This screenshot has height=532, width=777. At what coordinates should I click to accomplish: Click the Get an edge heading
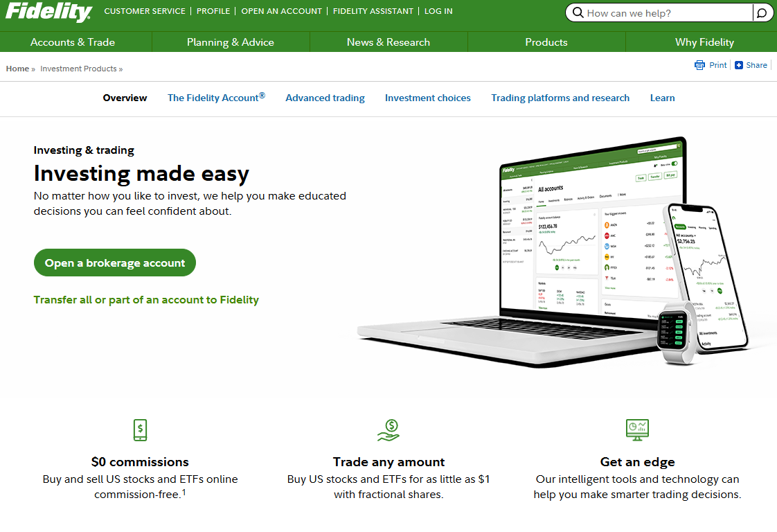coord(637,461)
